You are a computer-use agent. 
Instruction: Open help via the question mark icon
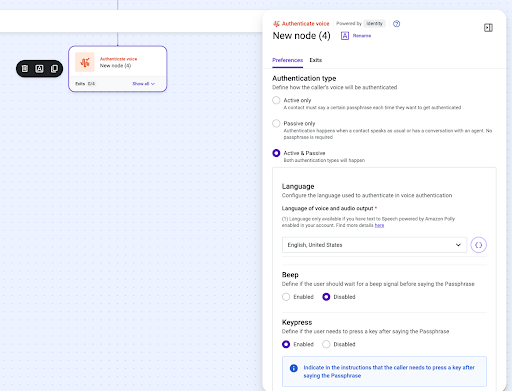coord(396,24)
